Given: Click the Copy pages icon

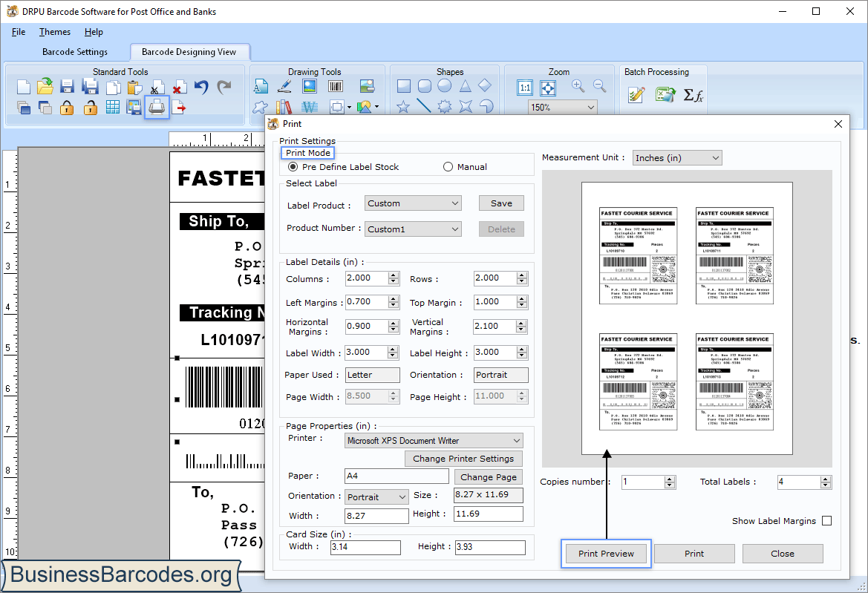Looking at the screenshot, I should 113,88.
